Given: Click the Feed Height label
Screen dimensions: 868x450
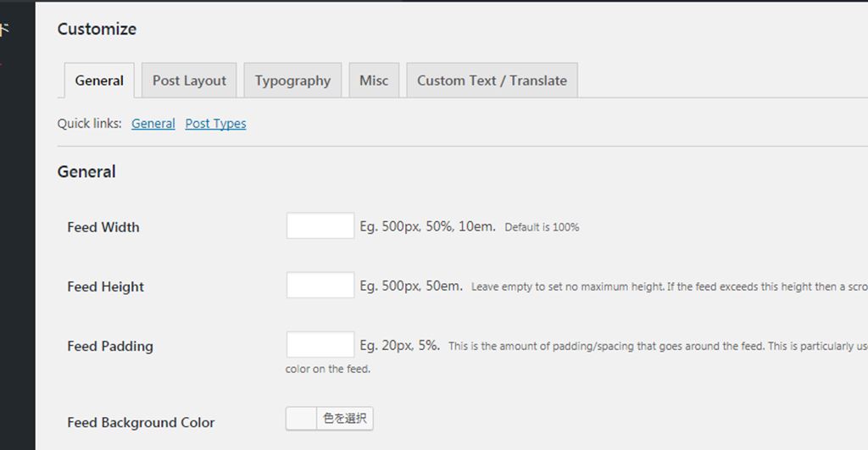Looking at the screenshot, I should 106,286.
